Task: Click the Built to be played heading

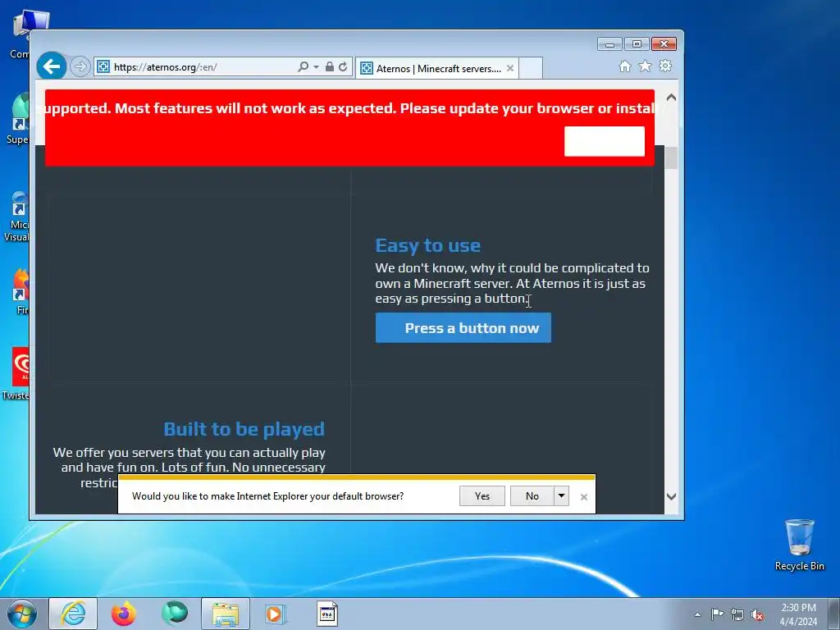Action: [244, 429]
